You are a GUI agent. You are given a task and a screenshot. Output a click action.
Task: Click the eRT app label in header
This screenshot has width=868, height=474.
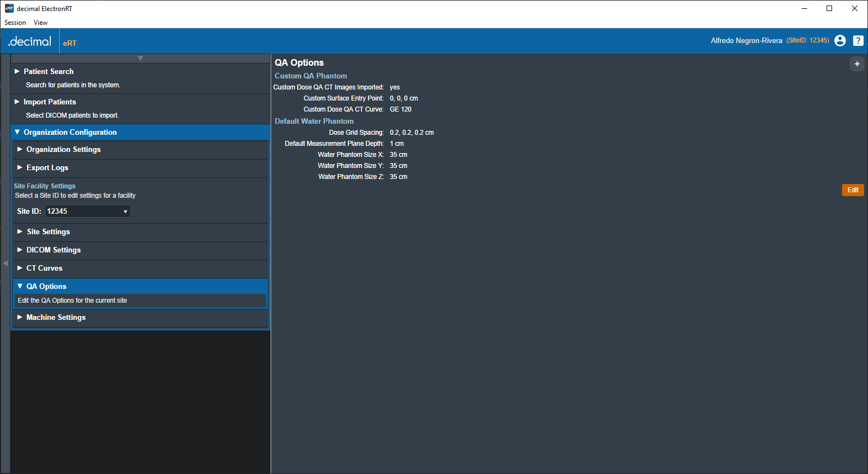click(x=70, y=43)
